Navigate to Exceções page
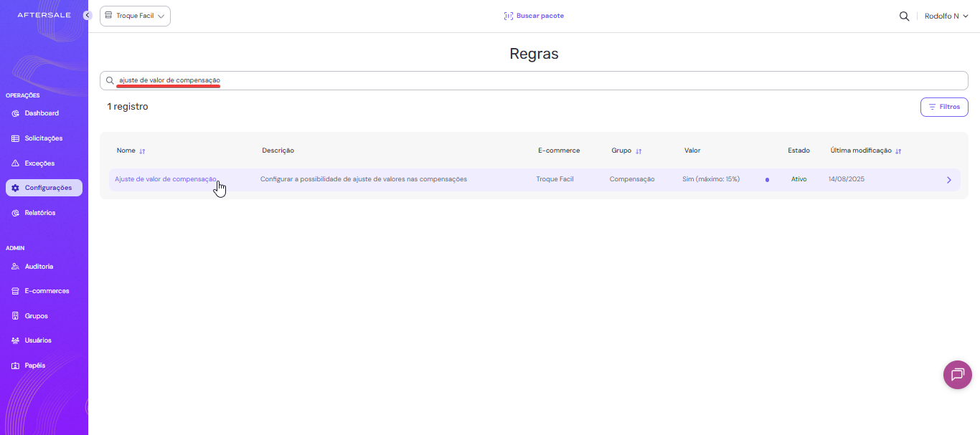This screenshot has width=980, height=435. 39,163
